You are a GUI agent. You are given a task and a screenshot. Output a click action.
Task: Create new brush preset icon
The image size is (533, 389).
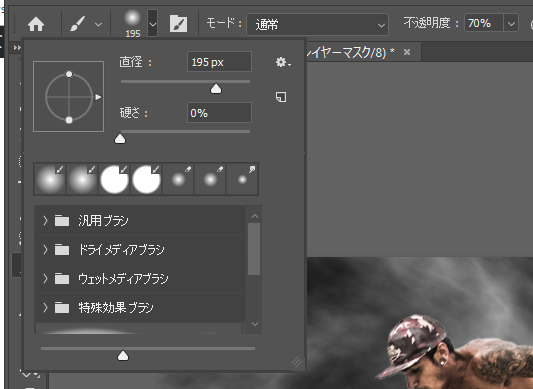tap(281, 97)
